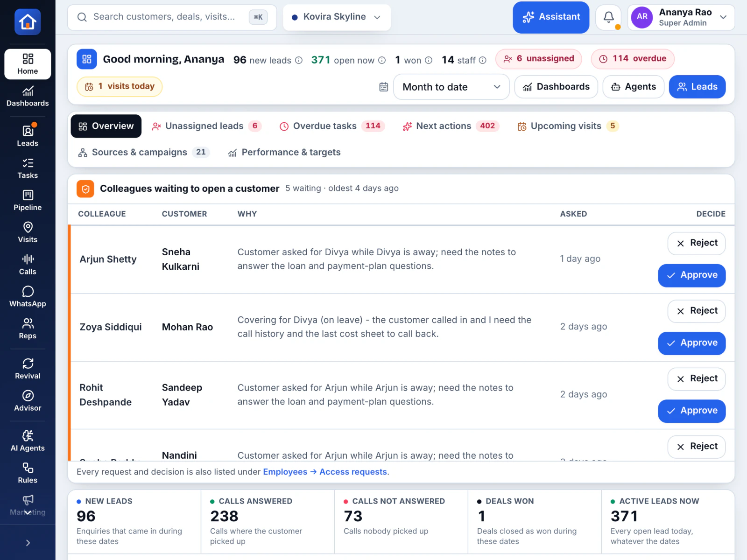
Task: Click the 6 unassigned pill
Action: (x=538, y=59)
